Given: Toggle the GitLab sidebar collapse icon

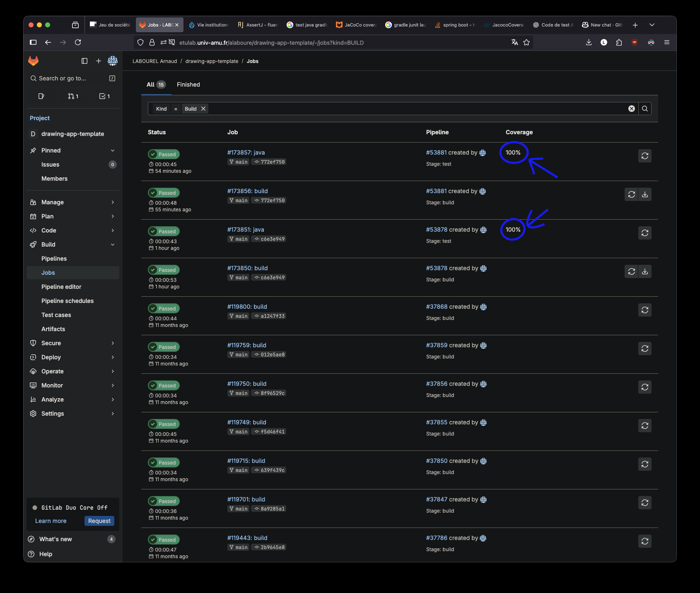Looking at the screenshot, I should coord(84,61).
